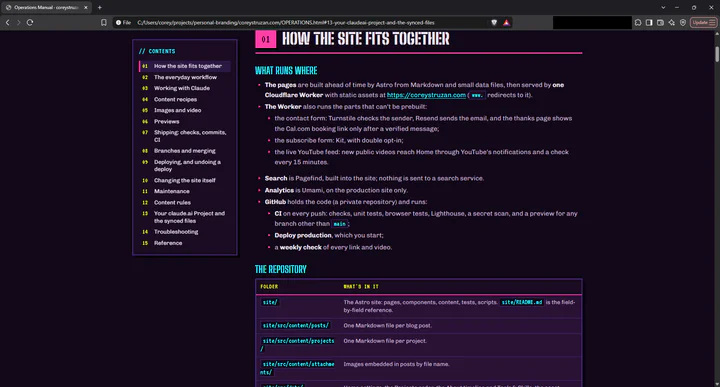
Task: Select 'site/src/content/projects/' table cell
Action: pos(298,345)
